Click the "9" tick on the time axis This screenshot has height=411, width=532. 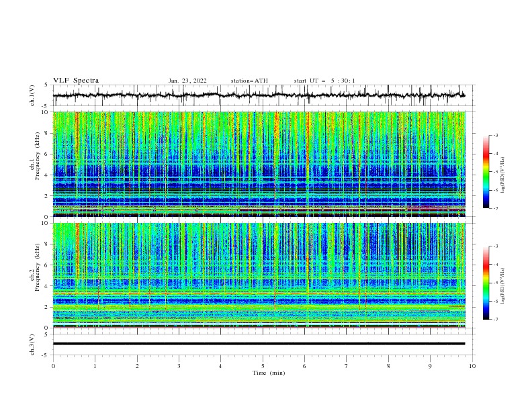(430, 366)
